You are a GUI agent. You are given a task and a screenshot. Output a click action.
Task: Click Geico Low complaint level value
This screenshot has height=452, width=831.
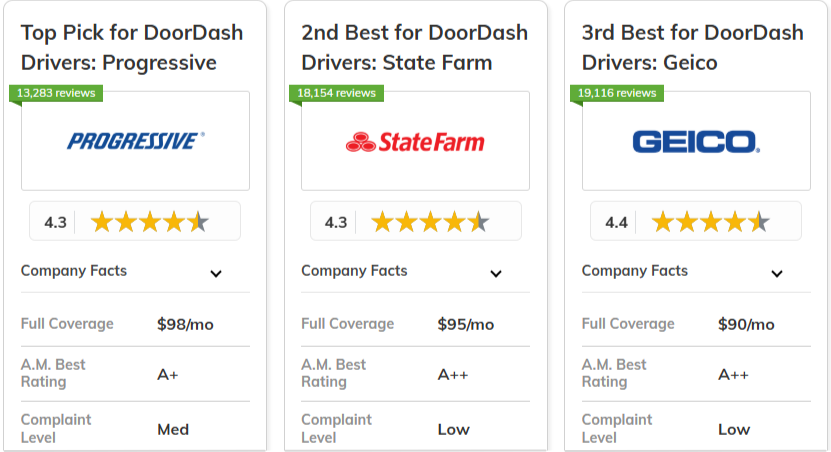point(734,429)
